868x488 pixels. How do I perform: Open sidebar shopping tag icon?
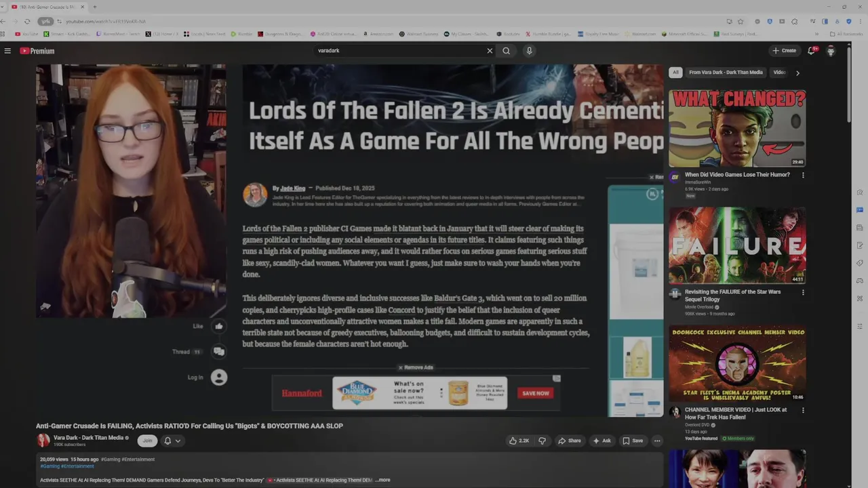pos(860,263)
